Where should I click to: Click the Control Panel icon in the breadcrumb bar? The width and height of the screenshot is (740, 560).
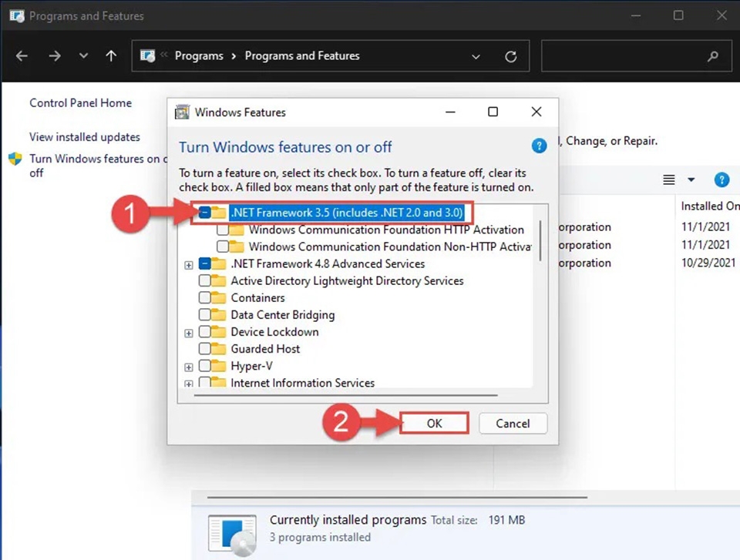[x=147, y=55]
